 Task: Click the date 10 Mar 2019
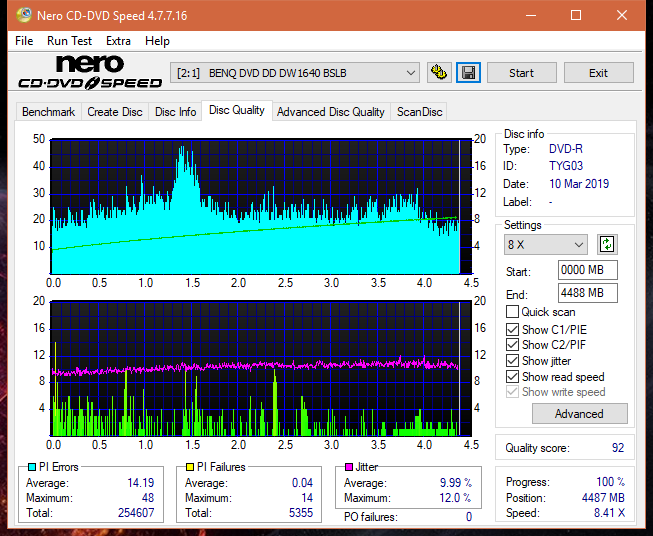579,184
